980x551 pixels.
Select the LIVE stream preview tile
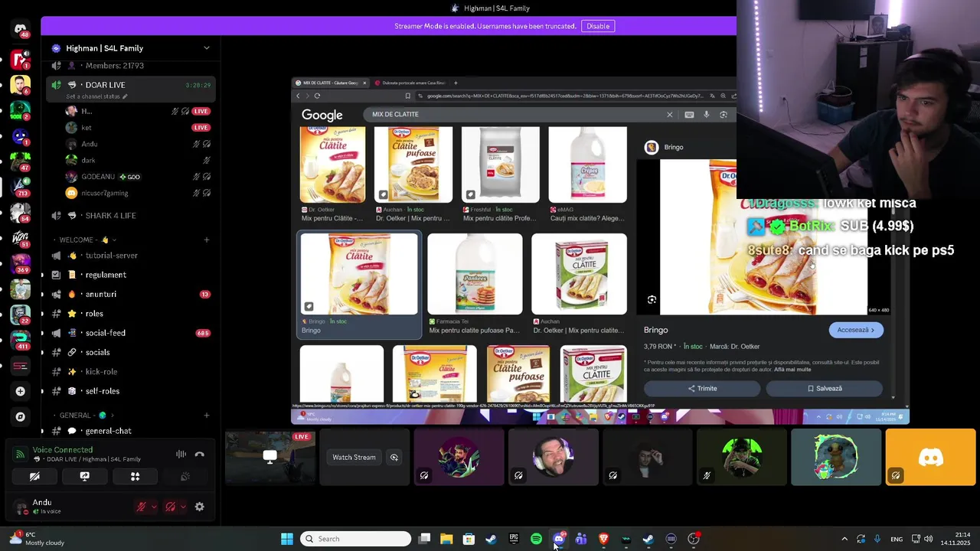(x=270, y=458)
